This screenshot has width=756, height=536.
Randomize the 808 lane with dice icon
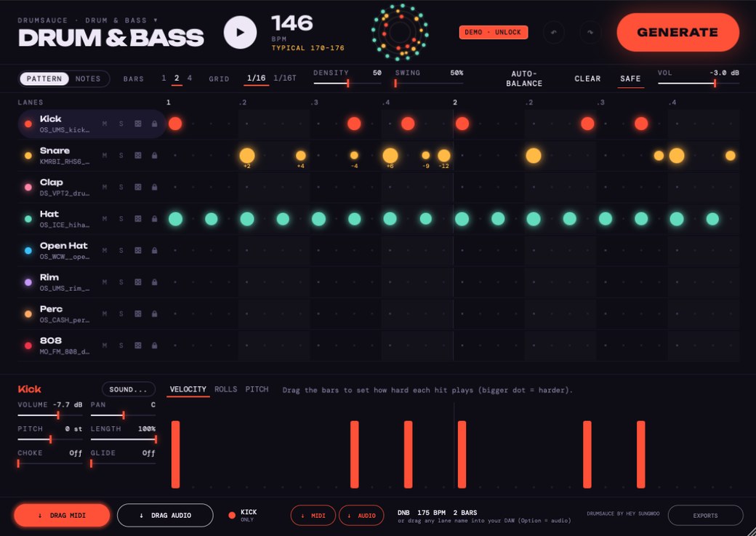tap(138, 345)
